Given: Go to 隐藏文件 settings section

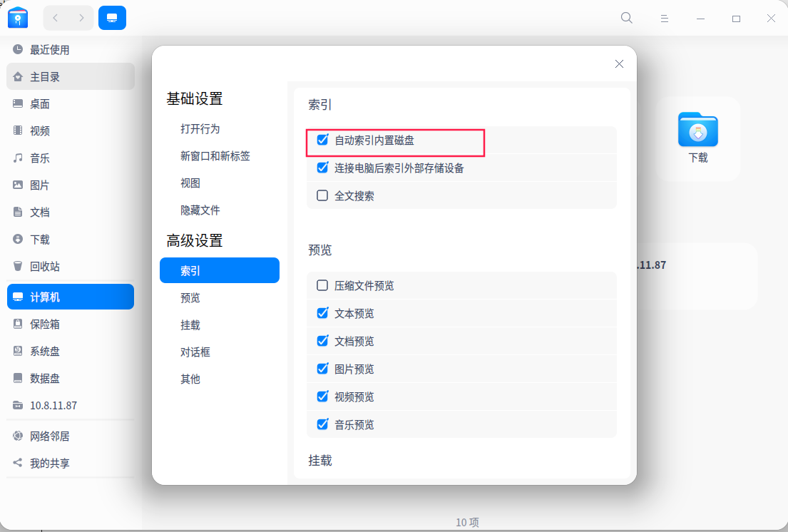Looking at the screenshot, I should pos(200,210).
